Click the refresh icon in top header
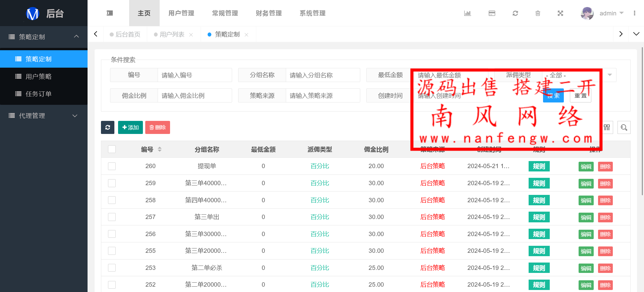This screenshot has width=644, height=292. coord(515,13)
